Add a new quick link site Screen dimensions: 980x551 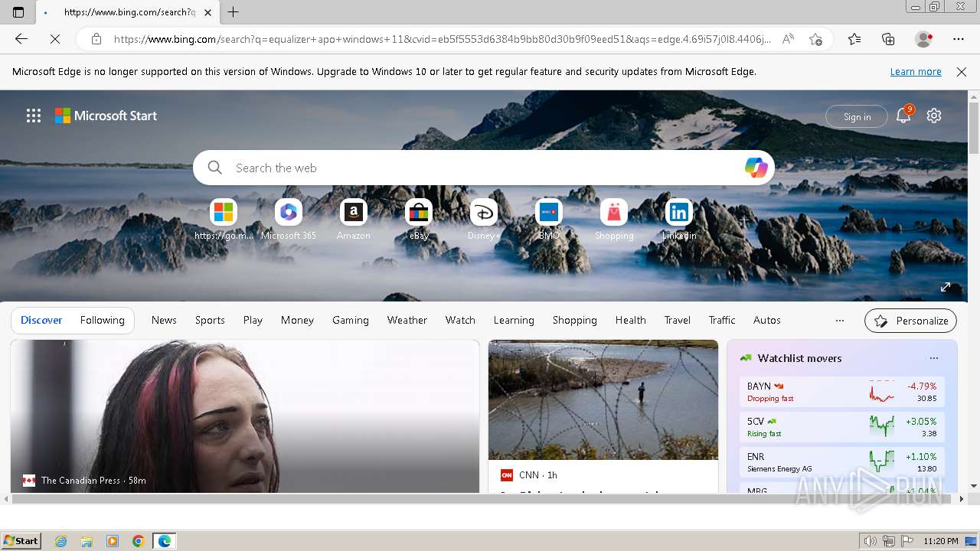pyautogui.click(x=743, y=220)
